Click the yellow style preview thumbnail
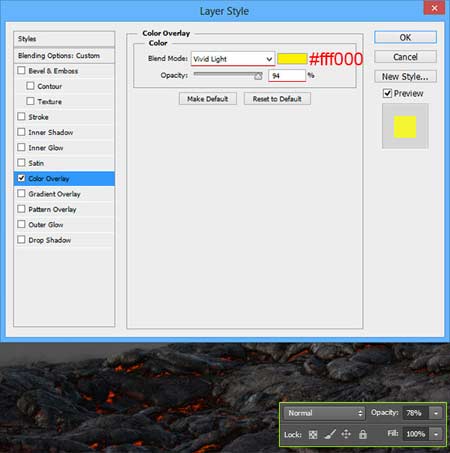Image resolution: width=450 pixels, height=453 pixels. pyautogui.click(x=405, y=126)
